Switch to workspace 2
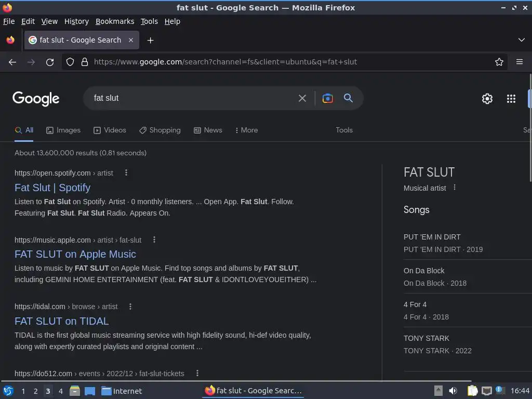 tap(36, 391)
